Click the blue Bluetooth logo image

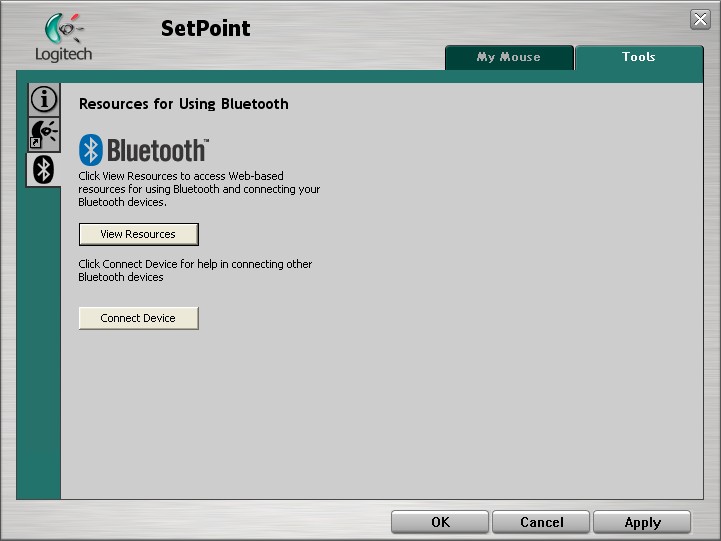pyautogui.click(x=144, y=150)
